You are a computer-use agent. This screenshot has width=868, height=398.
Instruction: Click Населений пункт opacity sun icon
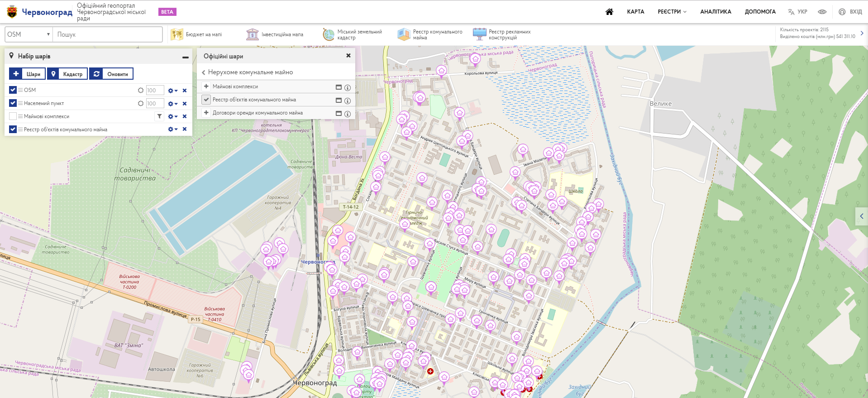[x=141, y=104]
